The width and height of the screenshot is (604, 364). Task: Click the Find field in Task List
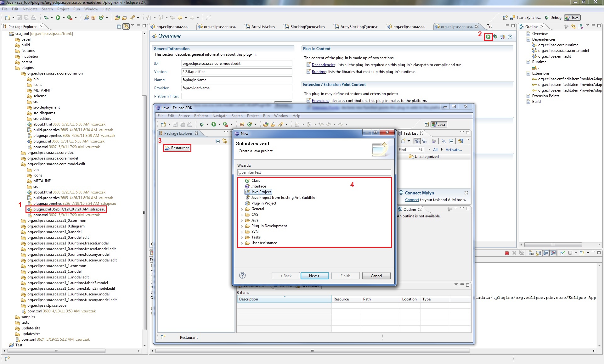[x=410, y=150]
